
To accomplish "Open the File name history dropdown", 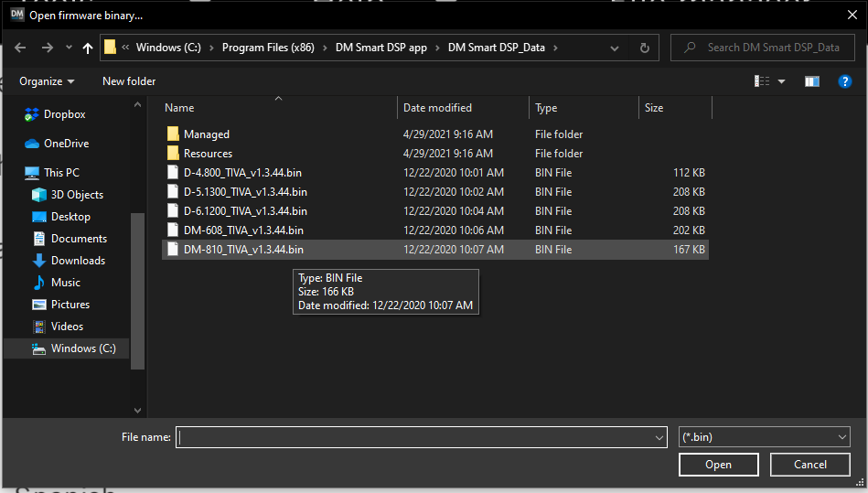I will pos(659,438).
